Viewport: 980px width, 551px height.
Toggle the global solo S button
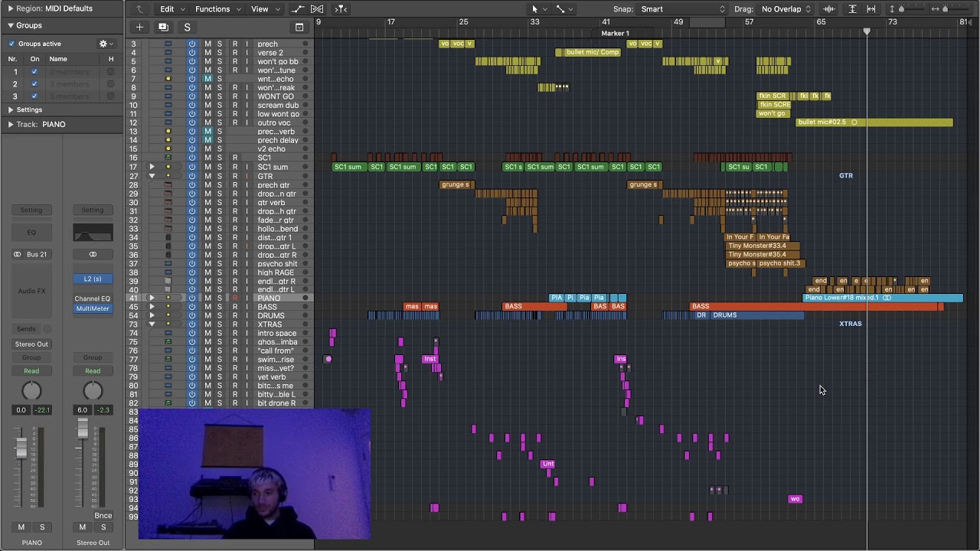point(187,27)
